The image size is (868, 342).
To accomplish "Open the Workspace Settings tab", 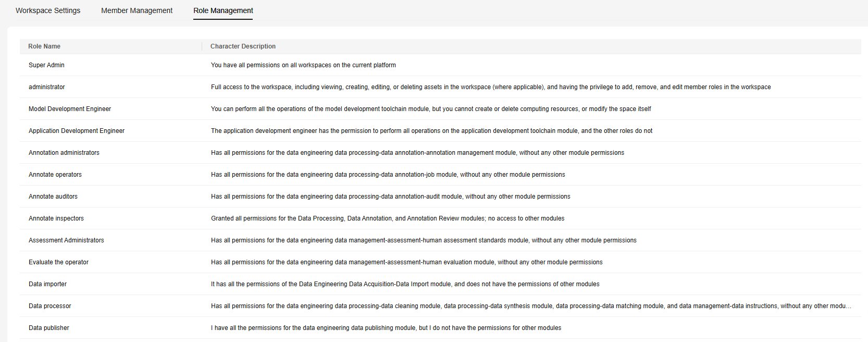I will (48, 10).
